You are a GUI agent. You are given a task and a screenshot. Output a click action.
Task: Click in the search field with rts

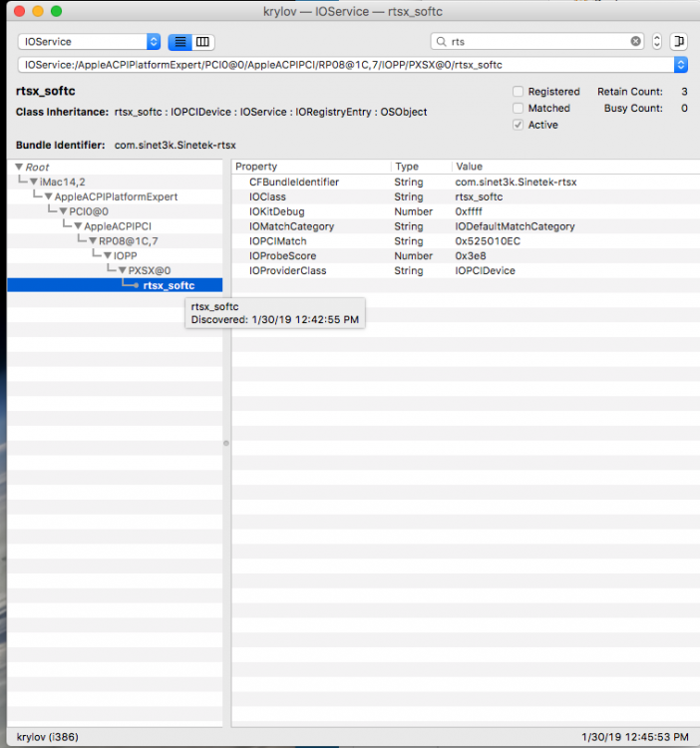point(537,42)
